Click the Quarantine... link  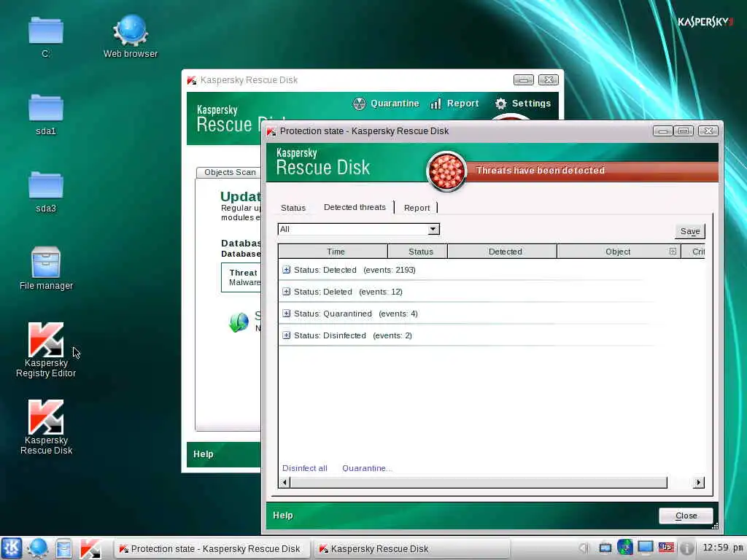tap(367, 468)
